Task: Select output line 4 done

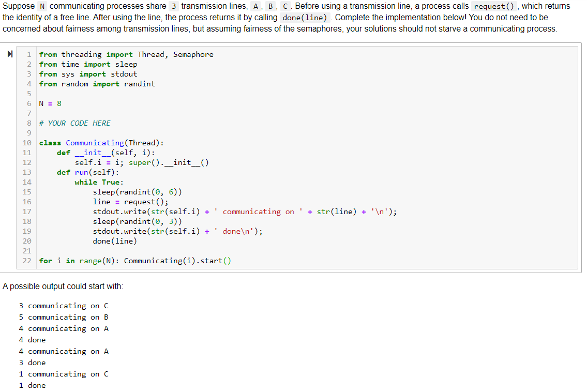Action: point(32,340)
